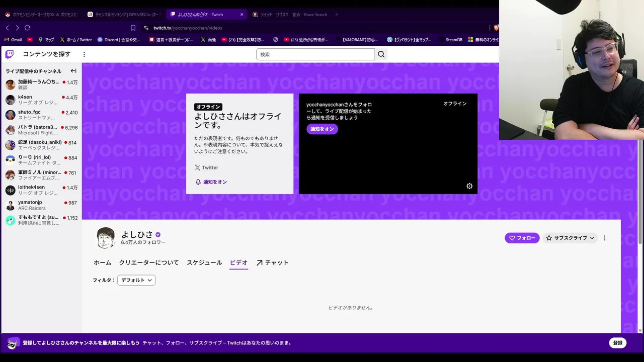The height and width of the screenshot is (362, 644).
Task: Open the チャット popout tab
Action: point(272,262)
